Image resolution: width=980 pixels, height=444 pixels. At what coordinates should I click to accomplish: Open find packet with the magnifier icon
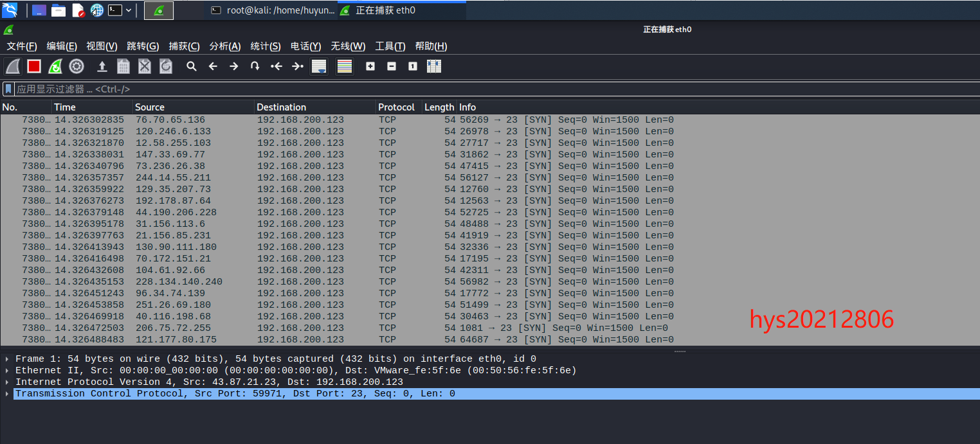click(x=192, y=66)
